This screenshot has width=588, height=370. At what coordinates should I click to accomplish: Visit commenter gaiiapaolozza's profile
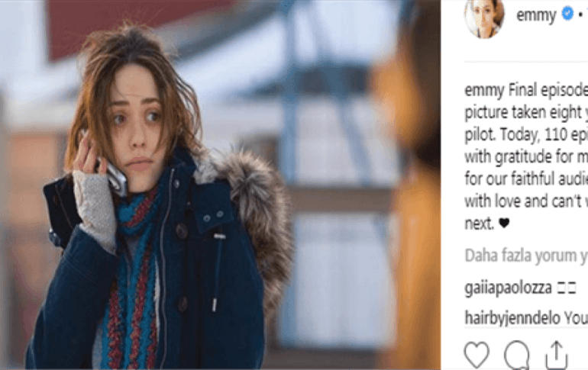coord(508,288)
